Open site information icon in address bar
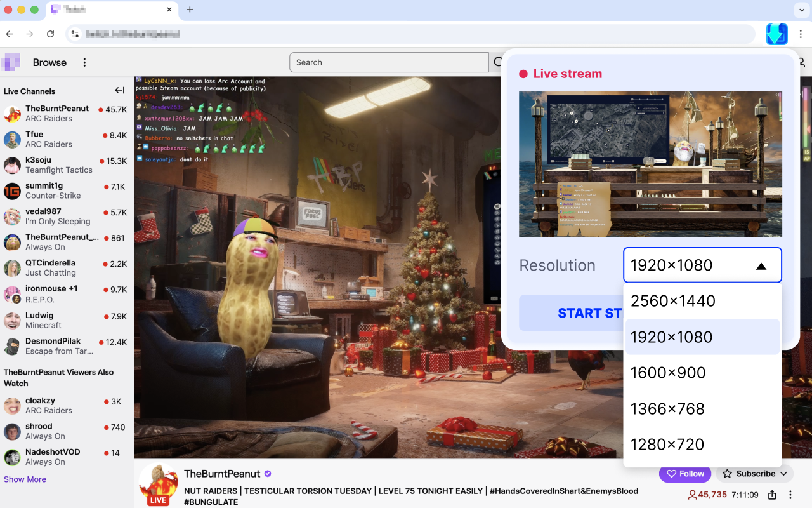Image resolution: width=812 pixels, height=508 pixels. coord(75,34)
